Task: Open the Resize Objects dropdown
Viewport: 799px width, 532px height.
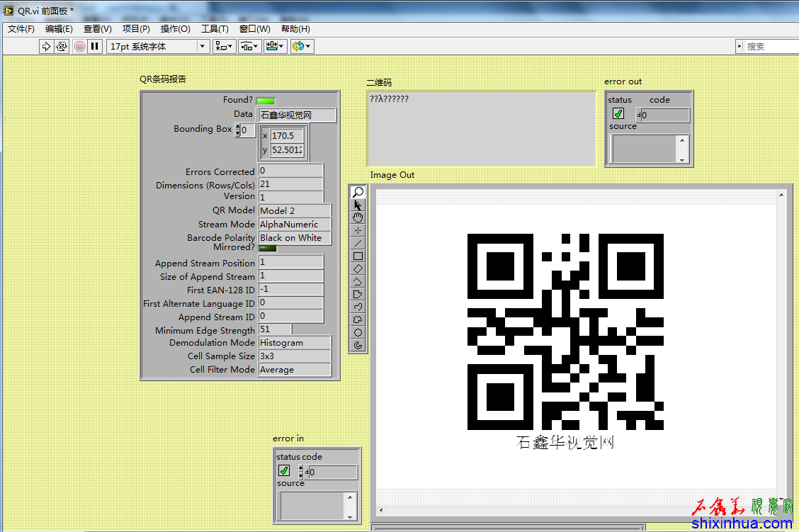Action: 276,46
